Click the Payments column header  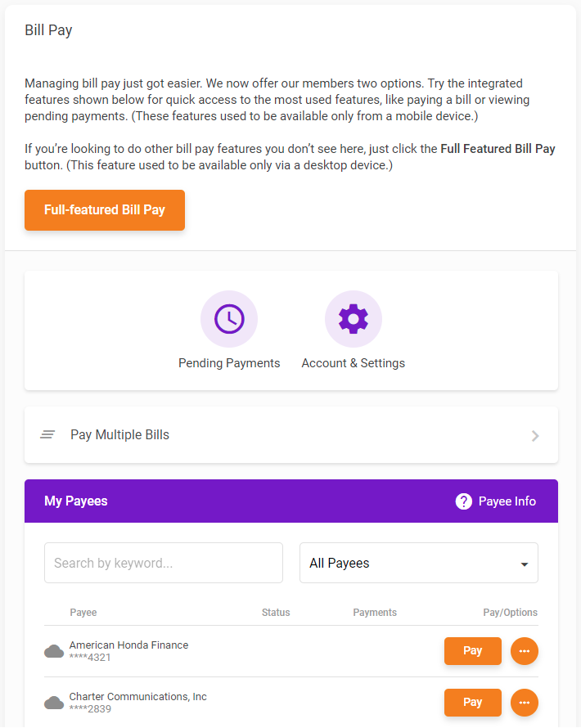tap(374, 612)
